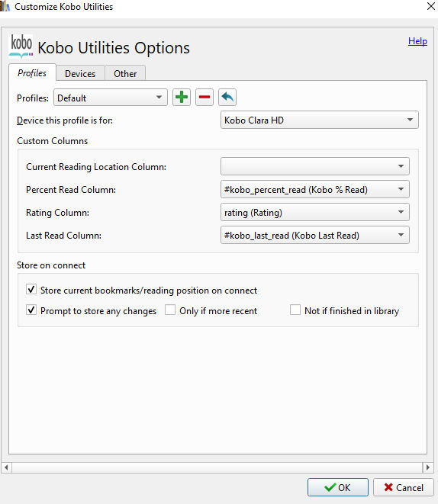Click the Kobo logo icon
Screen dimensions: 438x504
(21, 46)
